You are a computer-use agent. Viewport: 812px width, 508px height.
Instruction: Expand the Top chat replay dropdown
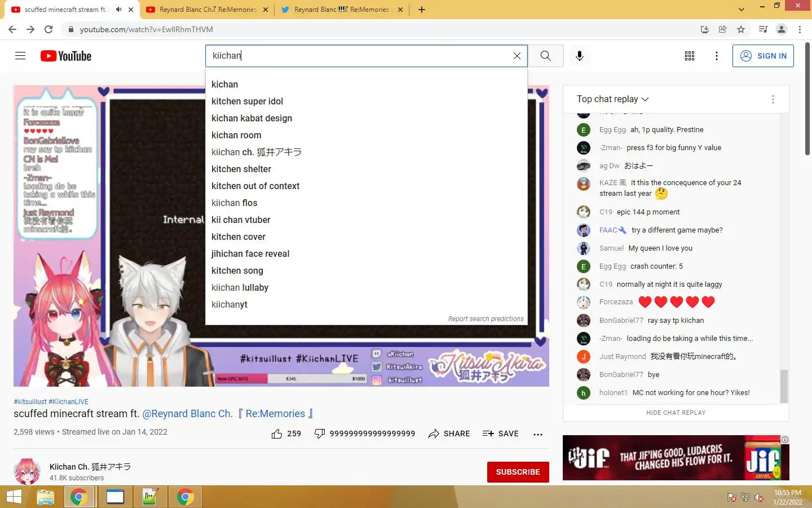(612, 99)
